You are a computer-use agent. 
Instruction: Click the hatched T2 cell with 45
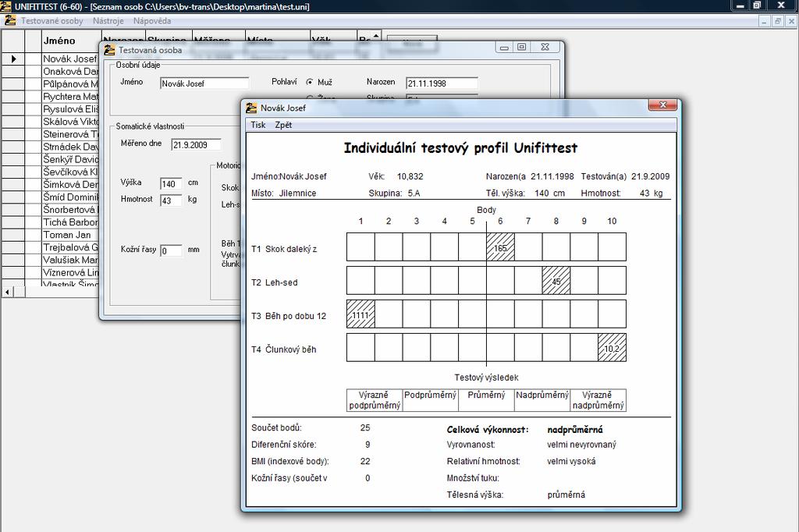[x=556, y=281]
